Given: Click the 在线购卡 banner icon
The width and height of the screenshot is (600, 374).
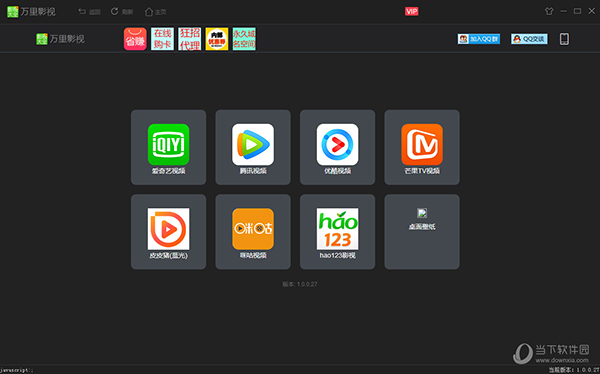Looking at the screenshot, I should (162, 39).
